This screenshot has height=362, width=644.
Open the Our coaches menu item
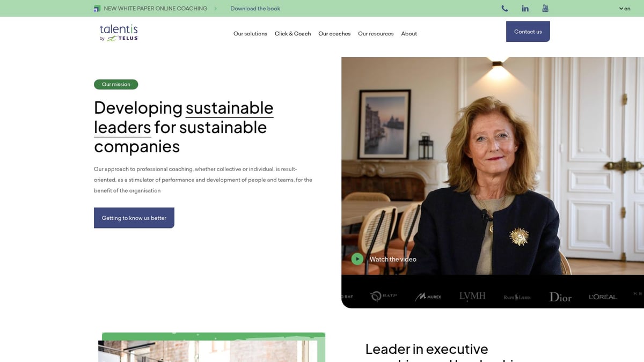334,33
